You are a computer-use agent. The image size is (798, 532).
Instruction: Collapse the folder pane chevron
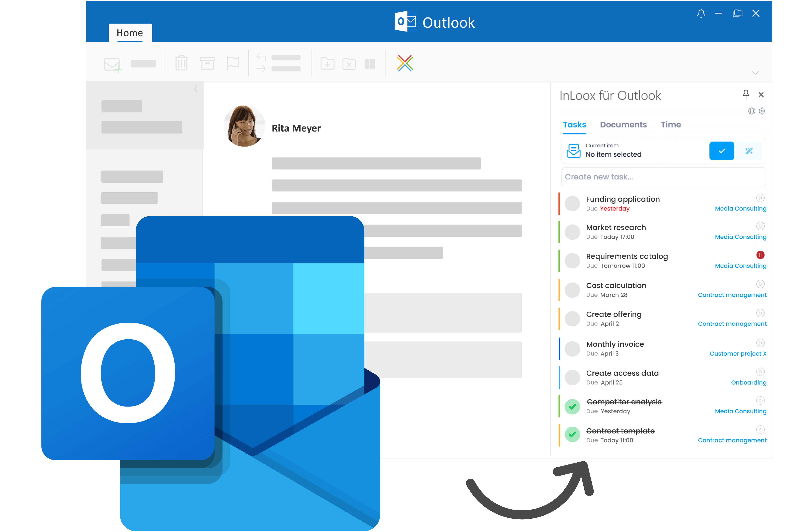click(x=196, y=89)
